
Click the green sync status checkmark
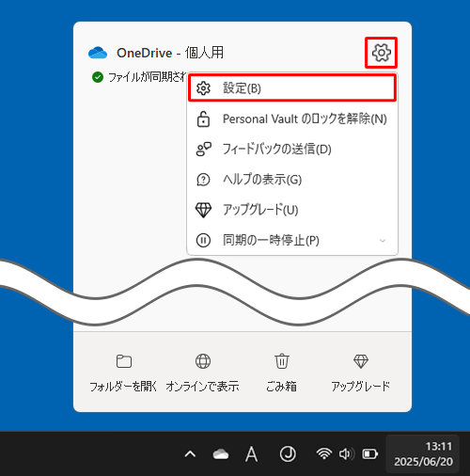[x=98, y=77]
